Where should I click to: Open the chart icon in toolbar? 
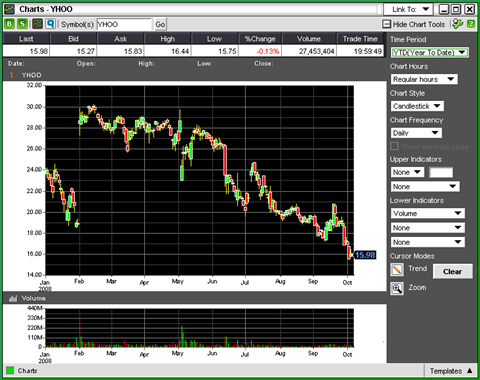tap(37, 24)
